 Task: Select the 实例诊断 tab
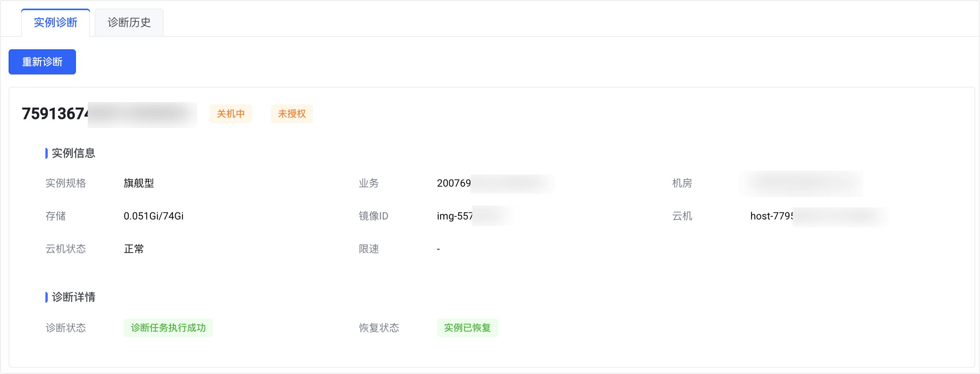click(x=56, y=23)
